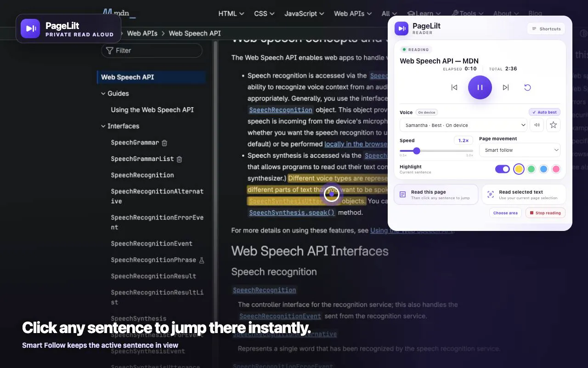Click the experimental flask icon beside SpeechRecognitionPhrase
The width and height of the screenshot is (588, 368).
(201, 260)
